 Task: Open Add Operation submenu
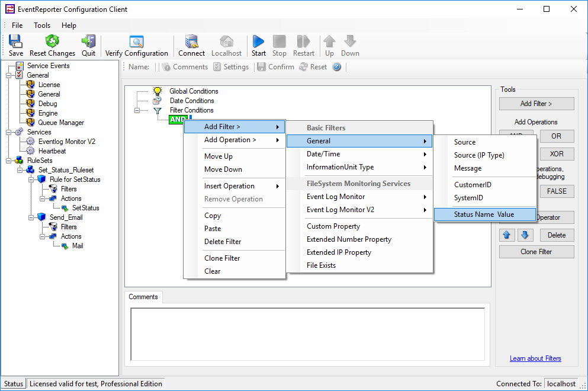point(234,140)
